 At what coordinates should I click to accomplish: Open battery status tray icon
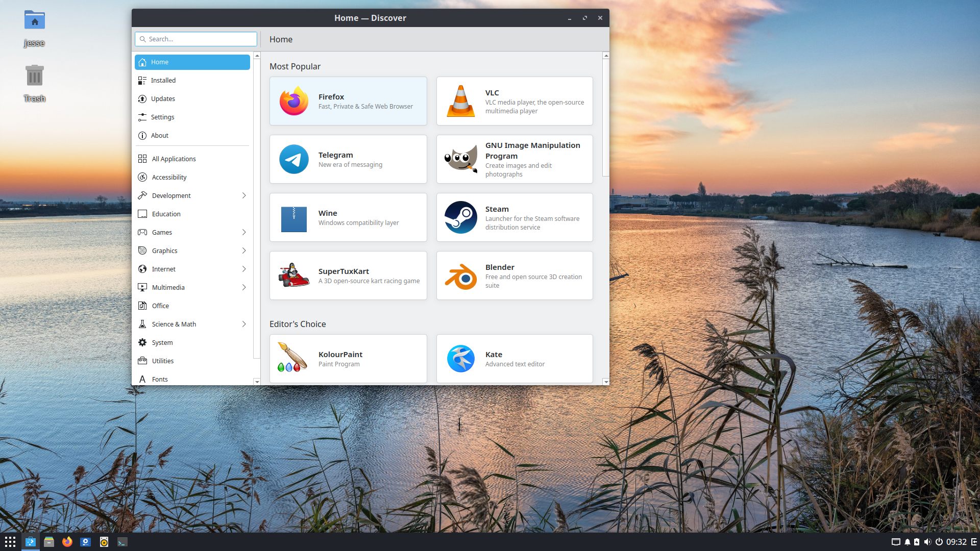(x=917, y=542)
